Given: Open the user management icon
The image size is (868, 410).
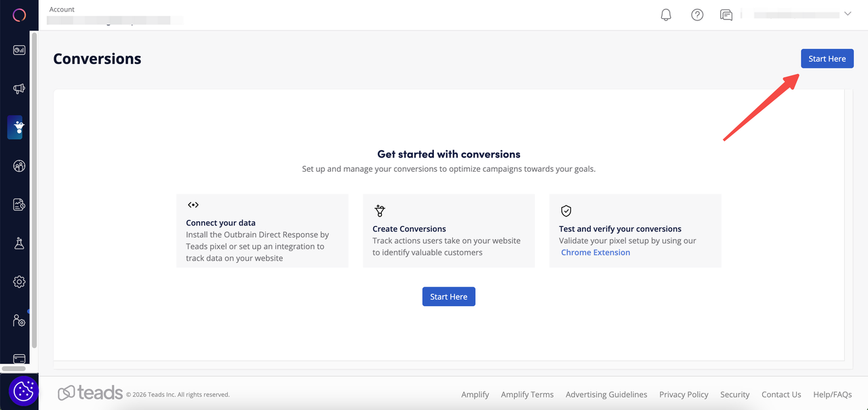Looking at the screenshot, I should click(x=19, y=320).
